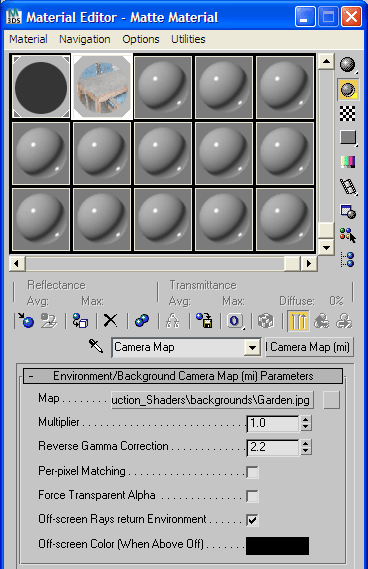Click the Make Material Copy icon
Screen dimensions: 368x569
(142, 321)
